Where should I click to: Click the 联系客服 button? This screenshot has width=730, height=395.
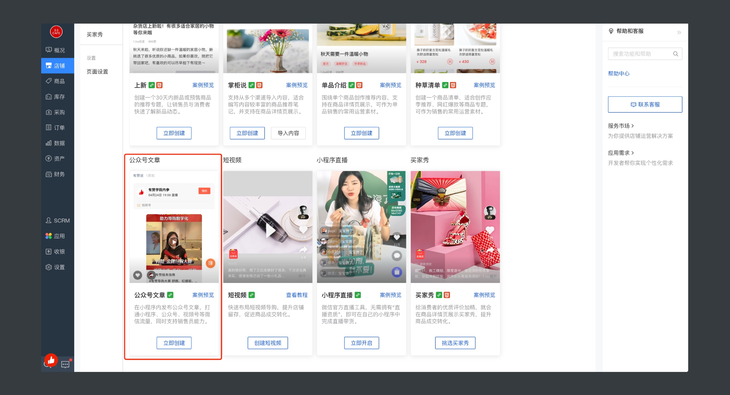click(645, 104)
